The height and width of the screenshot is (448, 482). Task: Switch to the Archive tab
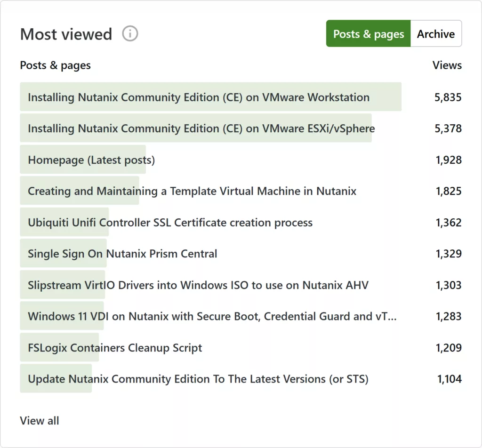pos(435,34)
